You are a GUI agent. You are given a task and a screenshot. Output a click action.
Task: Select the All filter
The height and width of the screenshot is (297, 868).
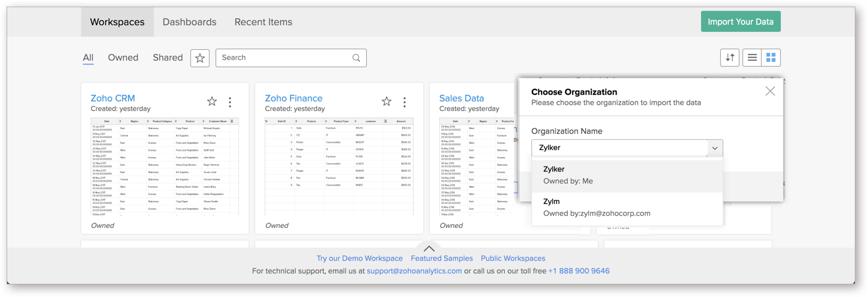pos(88,58)
